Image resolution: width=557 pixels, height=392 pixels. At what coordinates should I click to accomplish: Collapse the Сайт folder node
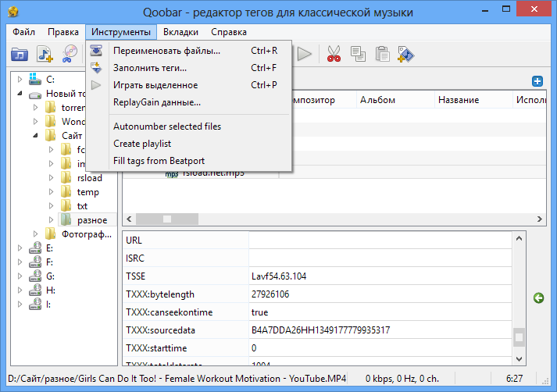click(35, 136)
